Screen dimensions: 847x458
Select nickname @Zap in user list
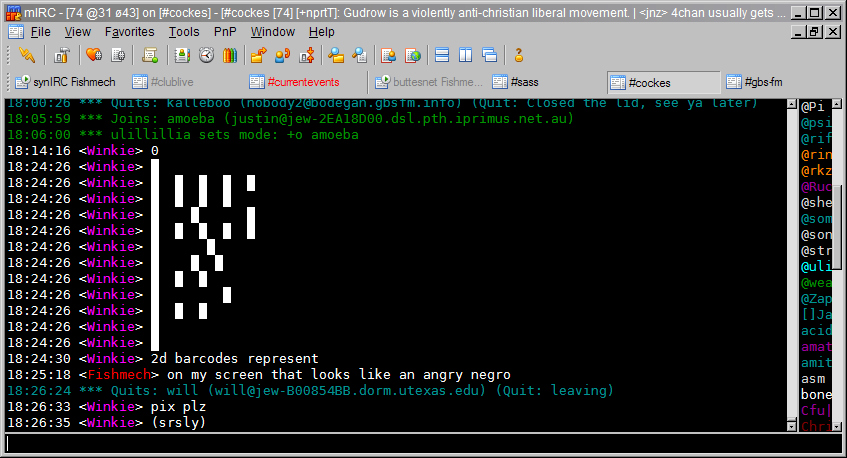(x=816, y=299)
